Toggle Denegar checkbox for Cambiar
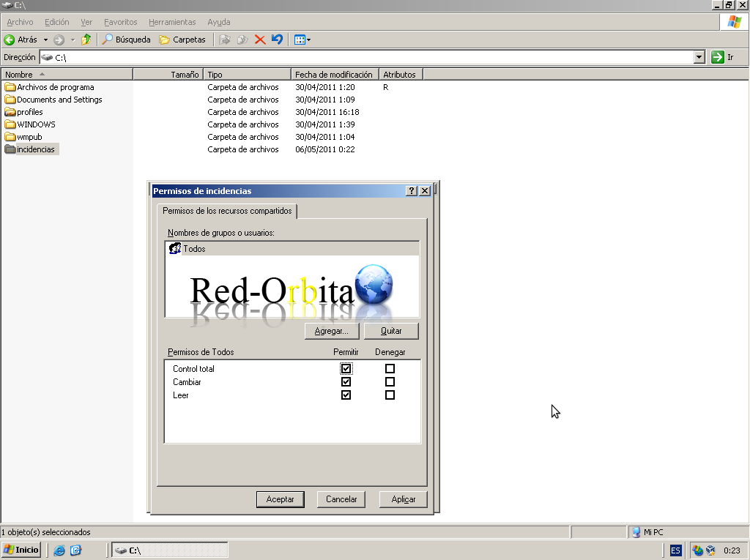750x560 pixels. click(390, 381)
